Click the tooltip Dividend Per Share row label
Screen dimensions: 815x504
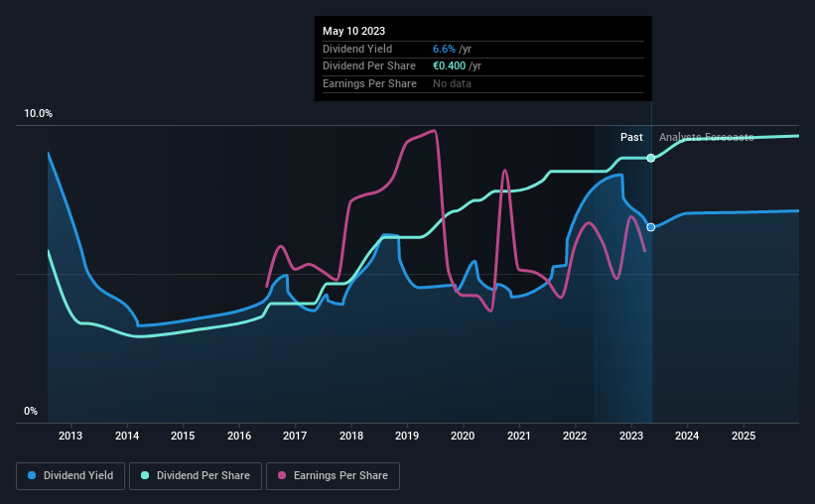pos(369,66)
